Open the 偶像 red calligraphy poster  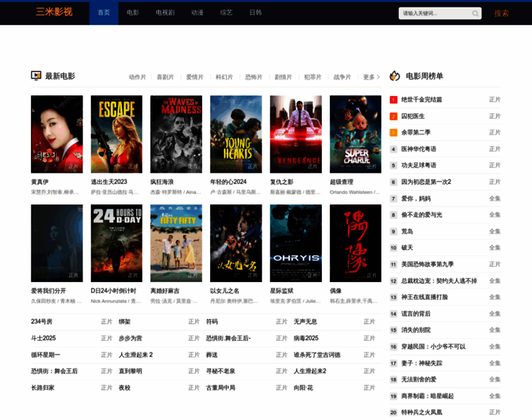click(356, 243)
